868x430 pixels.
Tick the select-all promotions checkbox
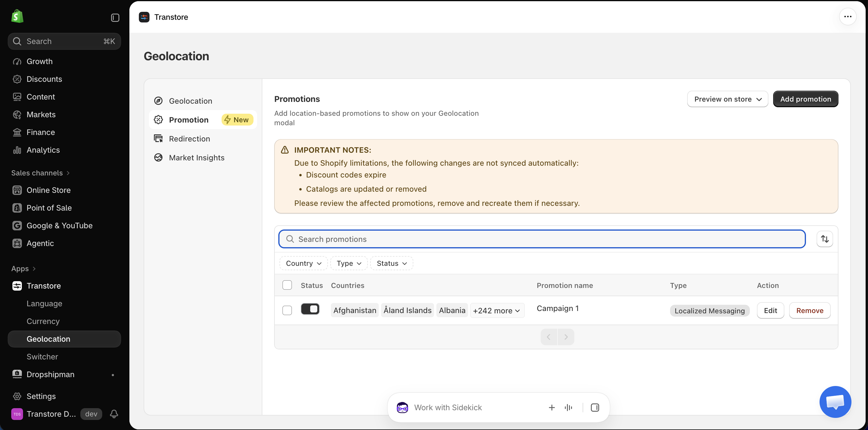click(287, 285)
